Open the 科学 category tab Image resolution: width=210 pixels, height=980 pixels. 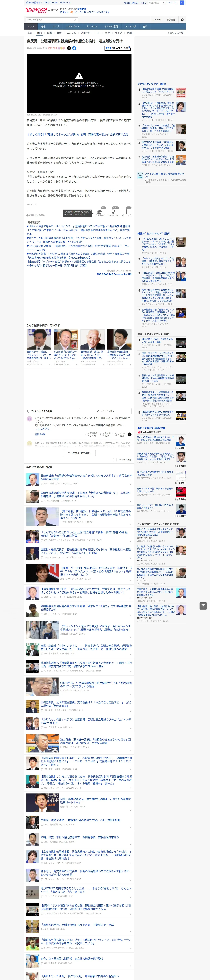(107, 33)
